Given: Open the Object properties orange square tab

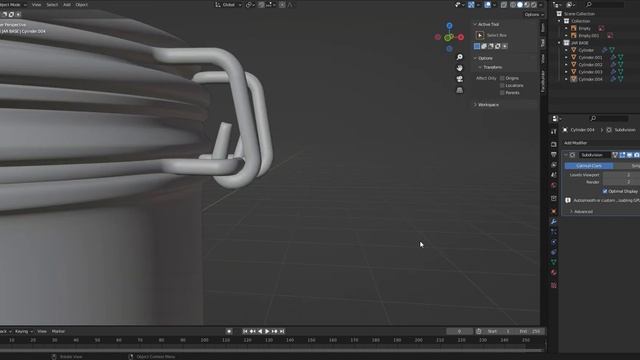Looking at the screenshot, I should tap(553, 211).
